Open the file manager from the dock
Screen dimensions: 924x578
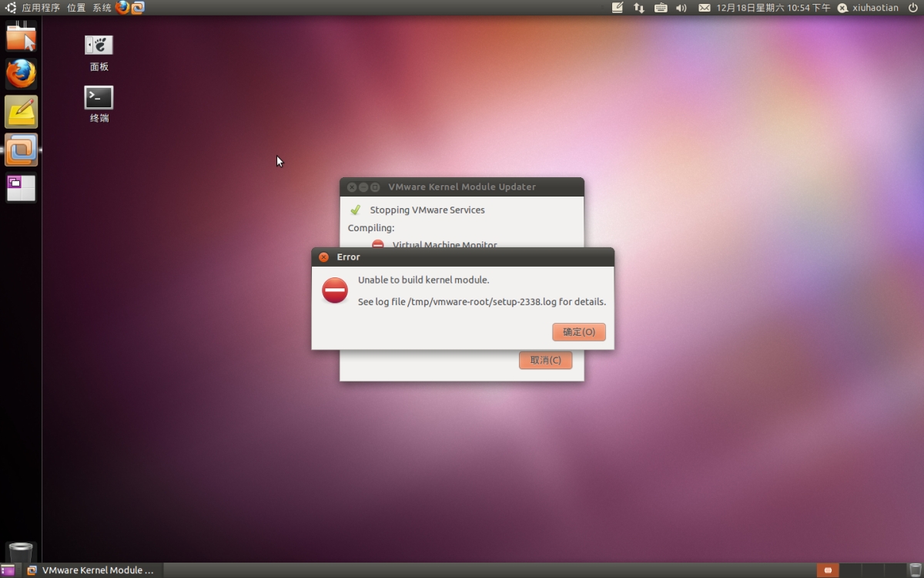(x=21, y=35)
